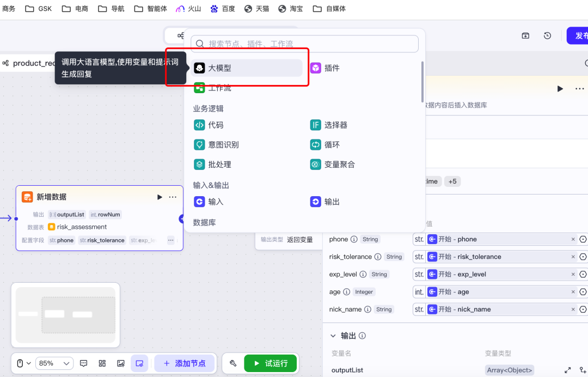
Task: Insert a 变量聚合 variable merge node
Action: pos(332,165)
